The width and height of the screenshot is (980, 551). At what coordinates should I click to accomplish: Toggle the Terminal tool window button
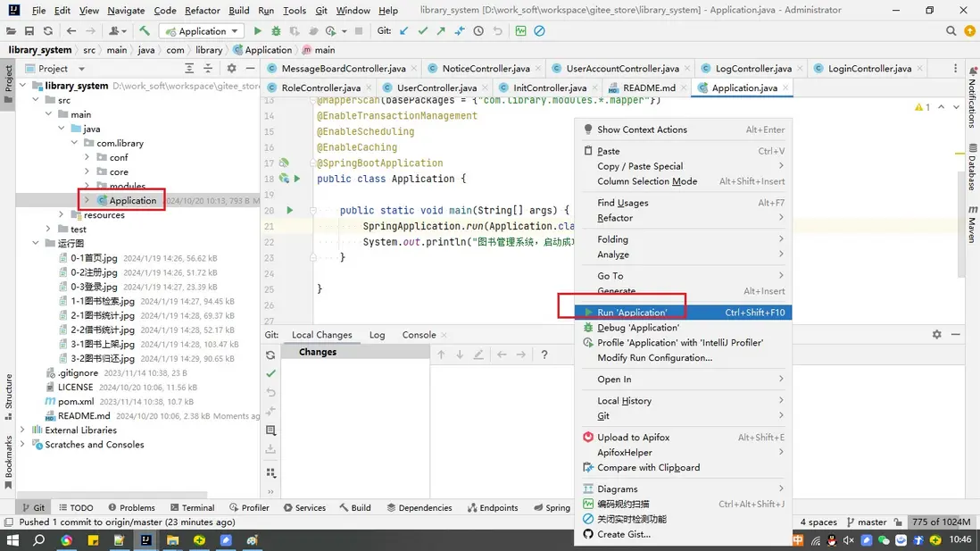pos(191,507)
